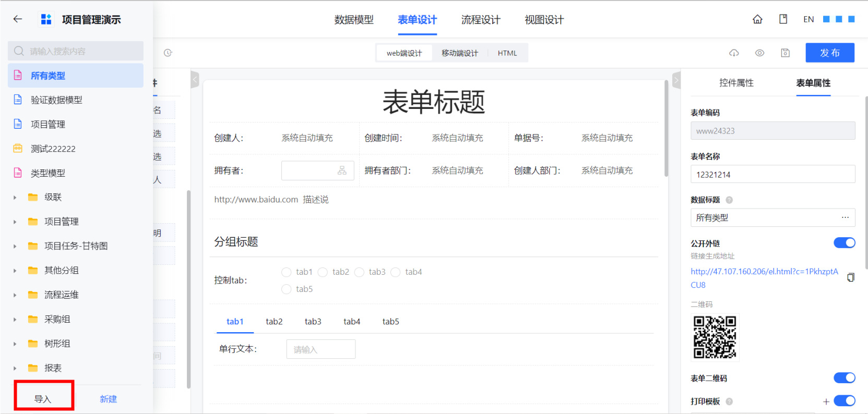868x414 pixels.
Task: Click the 新建 create button
Action: coord(108,399)
